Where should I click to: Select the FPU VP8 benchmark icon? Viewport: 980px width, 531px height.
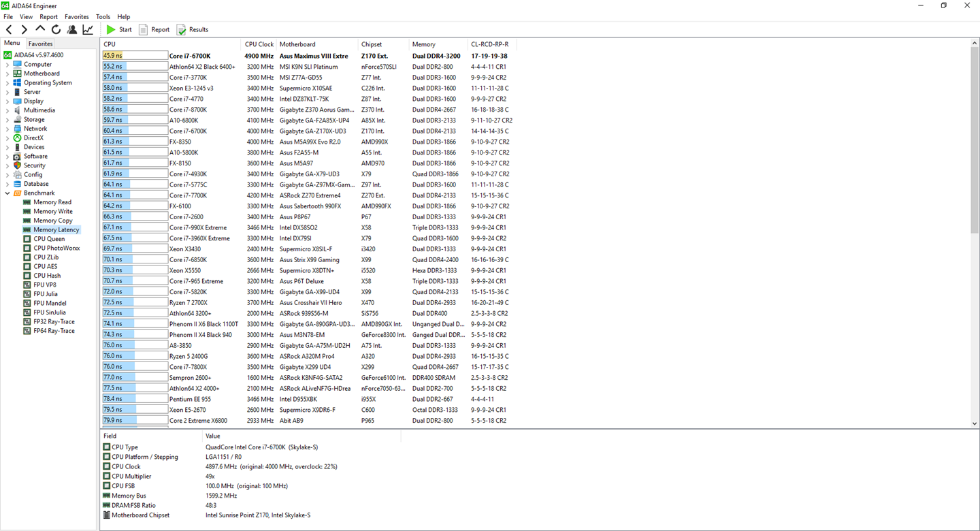(x=27, y=285)
